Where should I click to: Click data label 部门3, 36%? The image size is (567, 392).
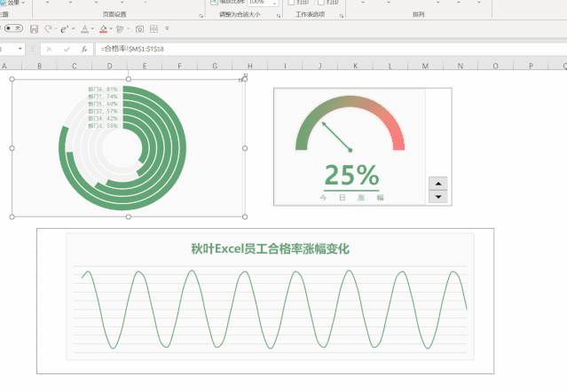coord(103,125)
